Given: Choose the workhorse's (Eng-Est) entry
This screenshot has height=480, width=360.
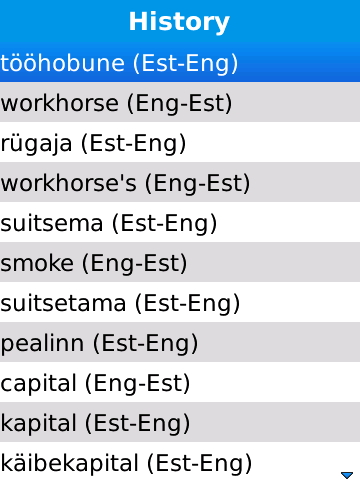Looking at the screenshot, I should (180, 182).
